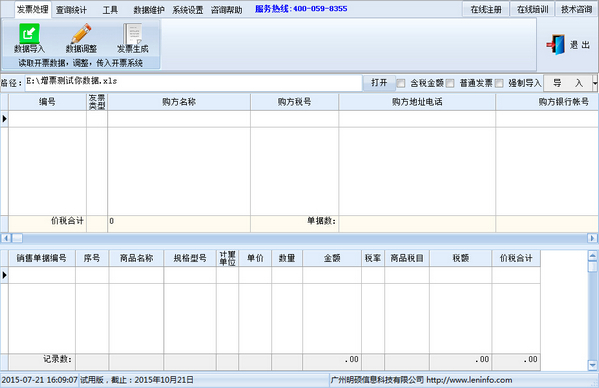
Task: Click the 退出 exit door icon
Action: tap(556, 45)
